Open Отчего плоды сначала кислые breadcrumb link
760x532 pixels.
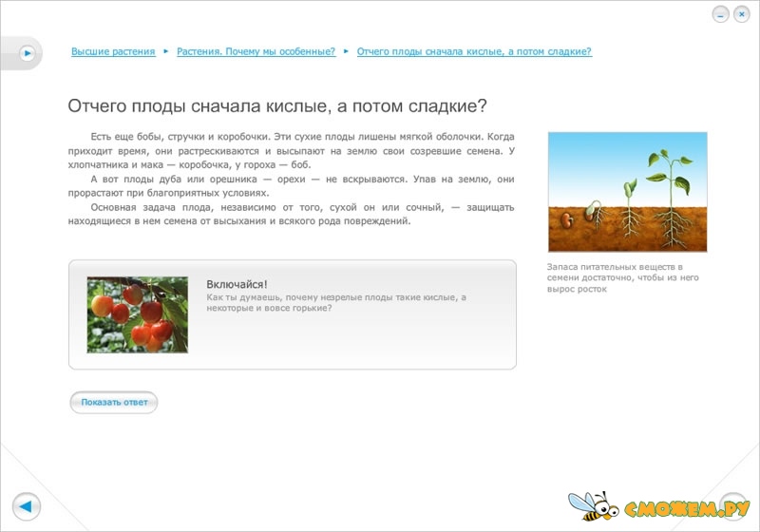[x=474, y=51]
